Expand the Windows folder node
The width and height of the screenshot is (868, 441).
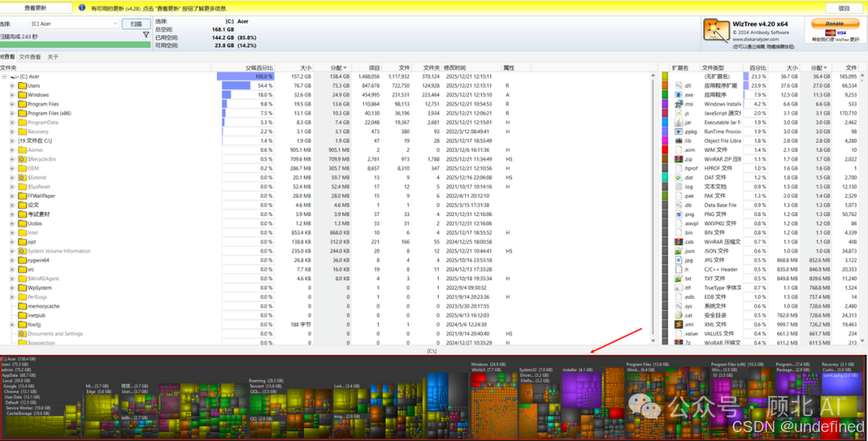[12, 95]
